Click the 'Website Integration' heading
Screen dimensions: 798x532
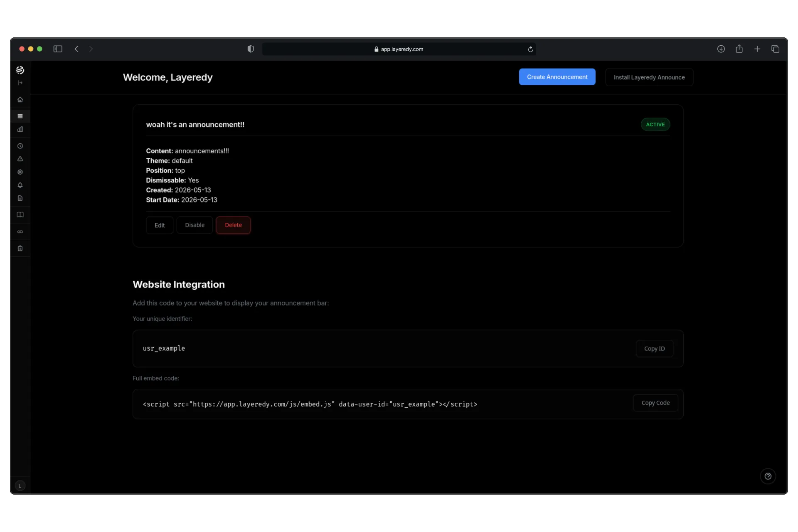179,284
